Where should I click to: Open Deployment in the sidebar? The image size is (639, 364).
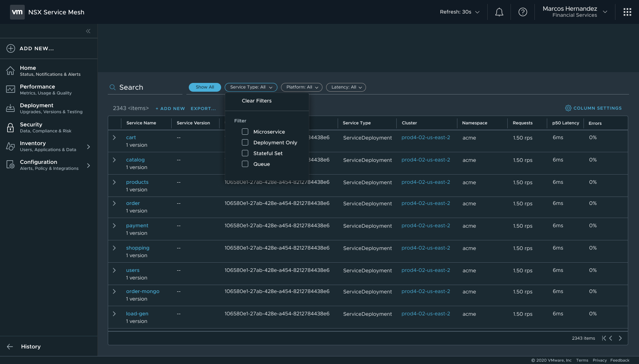click(x=49, y=108)
